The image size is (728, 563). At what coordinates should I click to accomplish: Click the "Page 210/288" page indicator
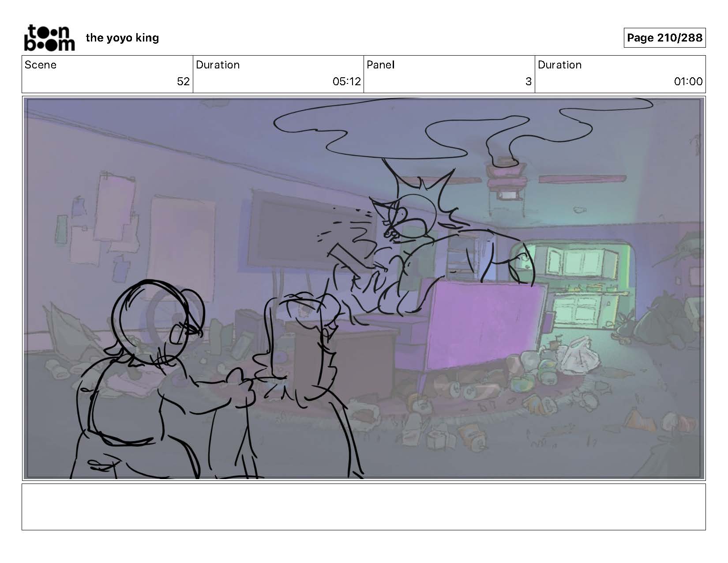tap(664, 38)
